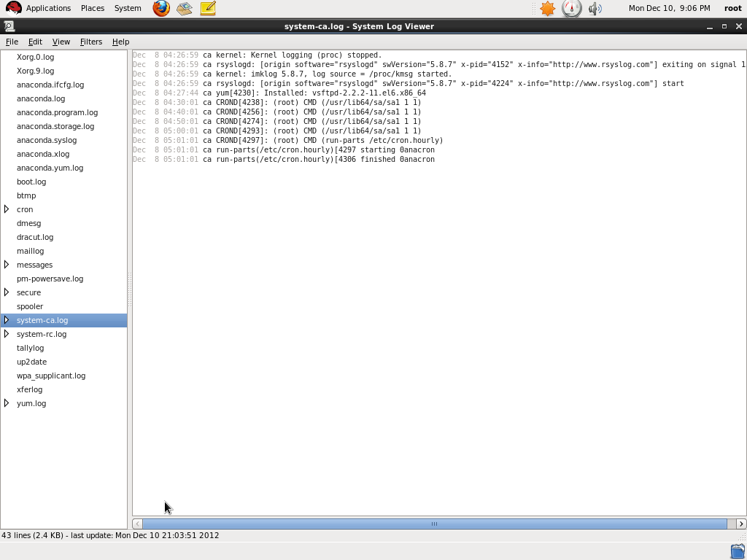
Task: Open the Applications menu
Action: (x=48, y=8)
